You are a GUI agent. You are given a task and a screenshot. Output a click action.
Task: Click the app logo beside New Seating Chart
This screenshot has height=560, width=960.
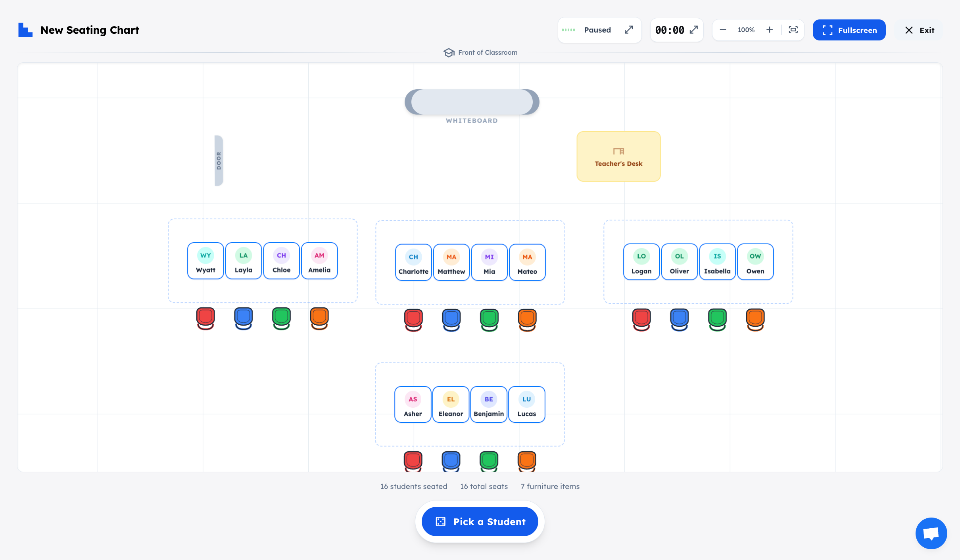[25, 30]
